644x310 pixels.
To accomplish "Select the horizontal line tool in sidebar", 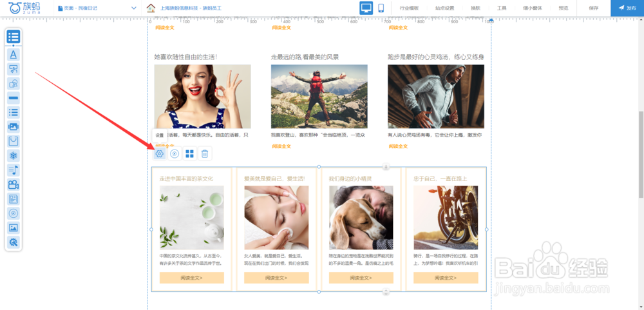I will click(13, 98).
